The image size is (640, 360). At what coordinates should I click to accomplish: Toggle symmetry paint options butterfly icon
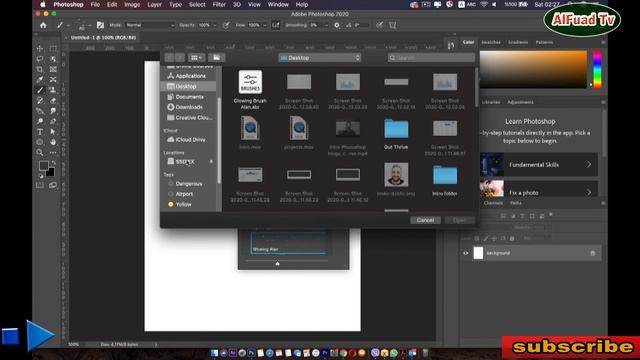pos(393,25)
